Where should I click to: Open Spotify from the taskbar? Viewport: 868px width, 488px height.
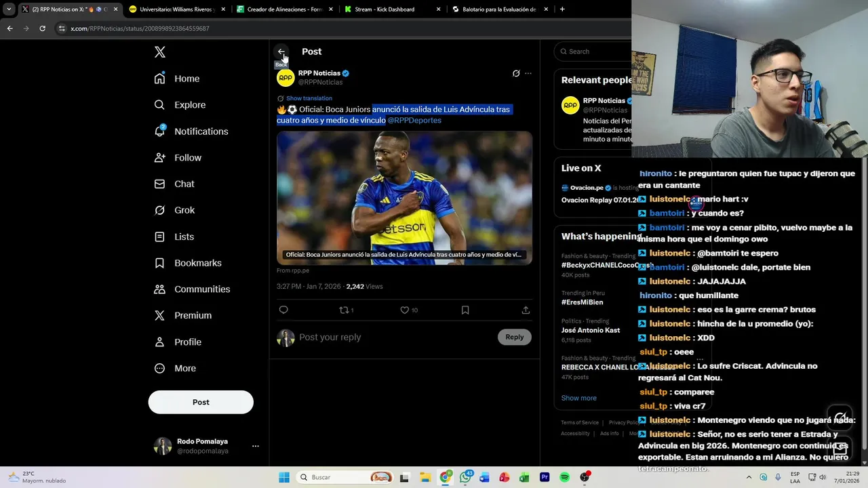(564, 477)
